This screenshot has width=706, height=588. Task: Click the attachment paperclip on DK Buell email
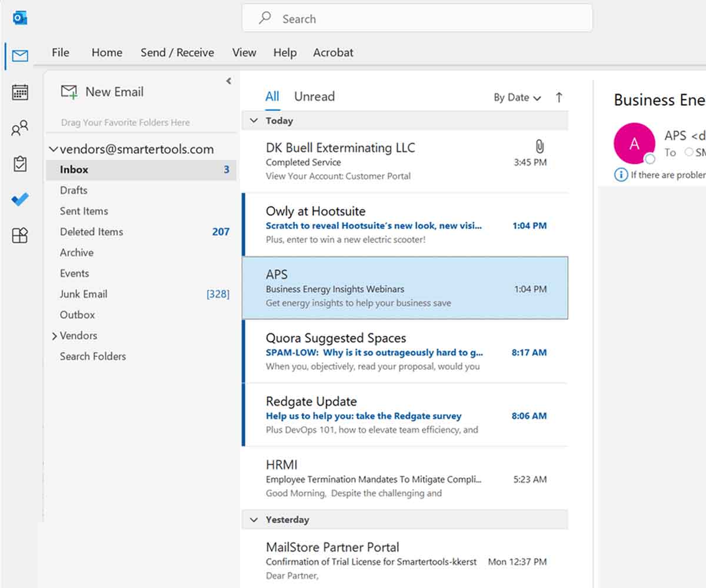point(540,146)
